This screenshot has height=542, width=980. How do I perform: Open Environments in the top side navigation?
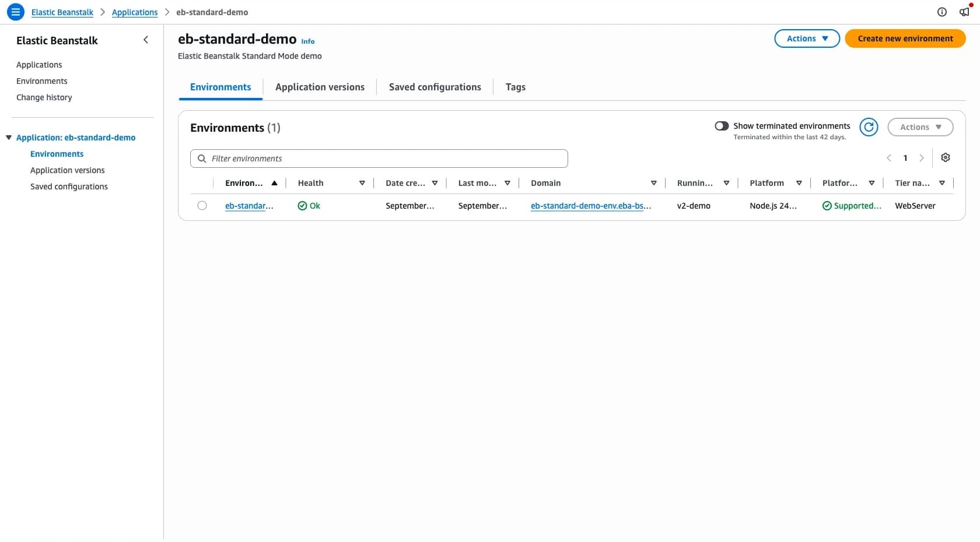coord(42,81)
